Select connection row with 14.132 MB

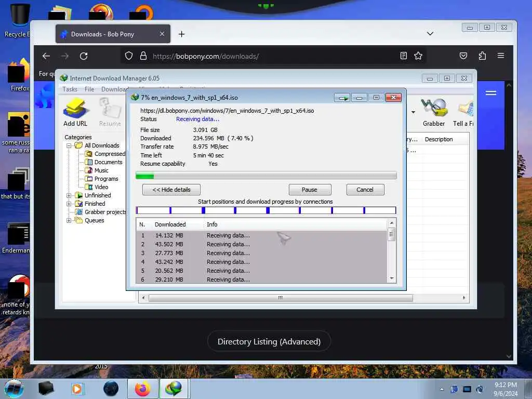(x=262, y=235)
